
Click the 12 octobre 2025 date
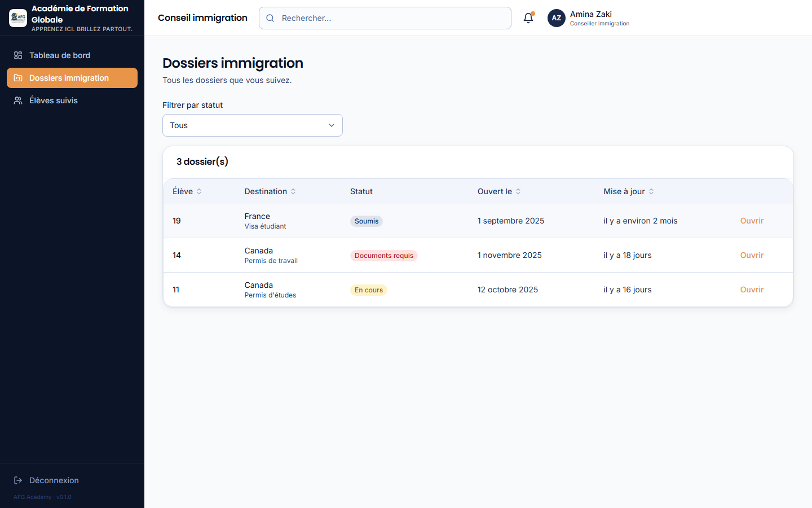click(508, 290)
